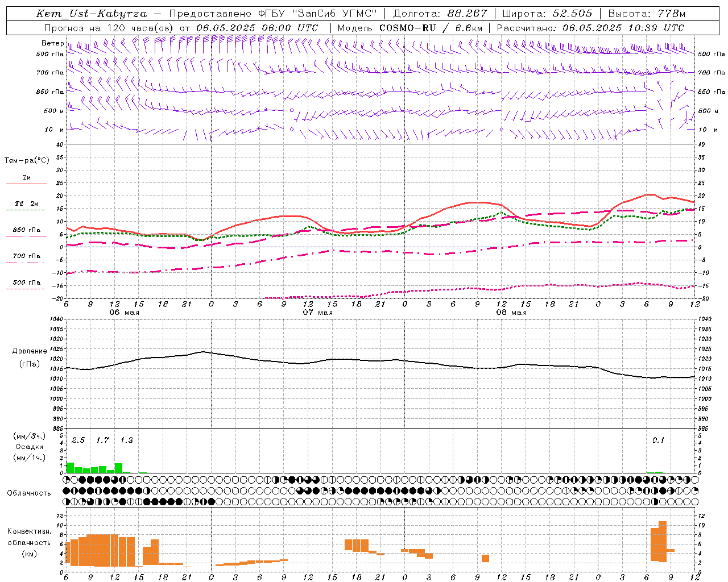Viewport: 728px width, 582px height.
Task: Click the 07 мая date label
Action: (317, 313)
